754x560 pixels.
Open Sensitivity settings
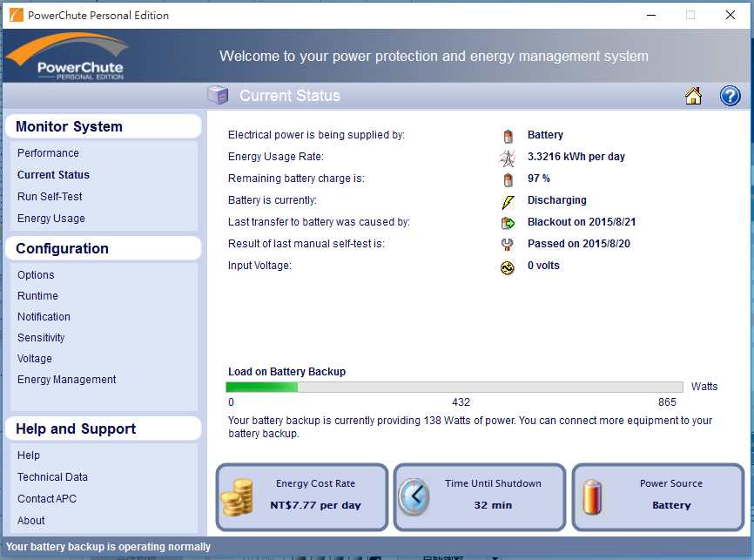tap(41, 338)
